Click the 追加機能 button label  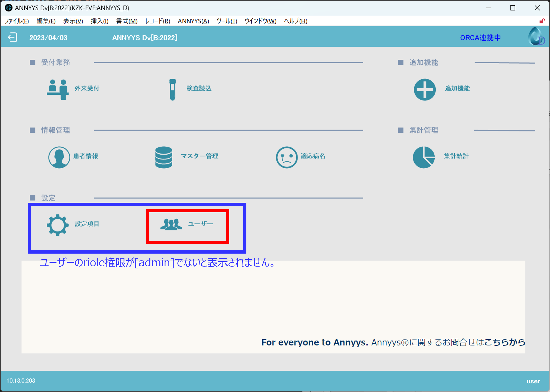click(x=457, y=88)
